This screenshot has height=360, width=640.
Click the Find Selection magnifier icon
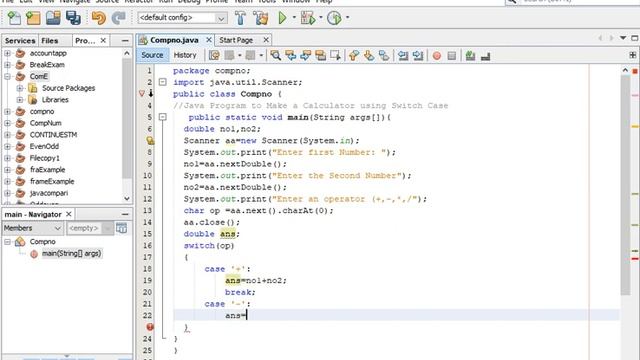click(276, 56)
